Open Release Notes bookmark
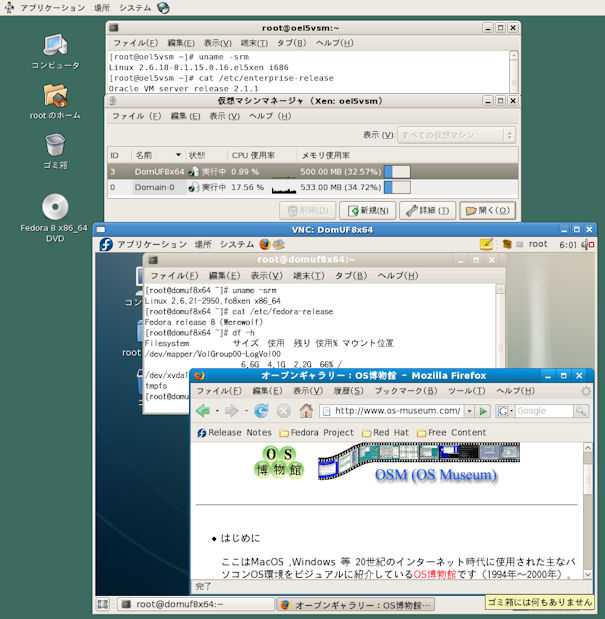This screenshot has height=619, width=605. click(x=234, y=433)
